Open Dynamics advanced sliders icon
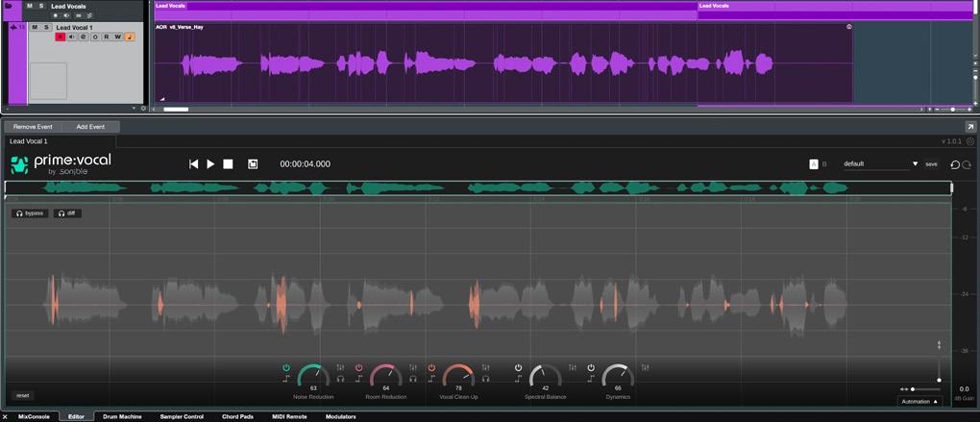980x422 pixels. [645, 367]
